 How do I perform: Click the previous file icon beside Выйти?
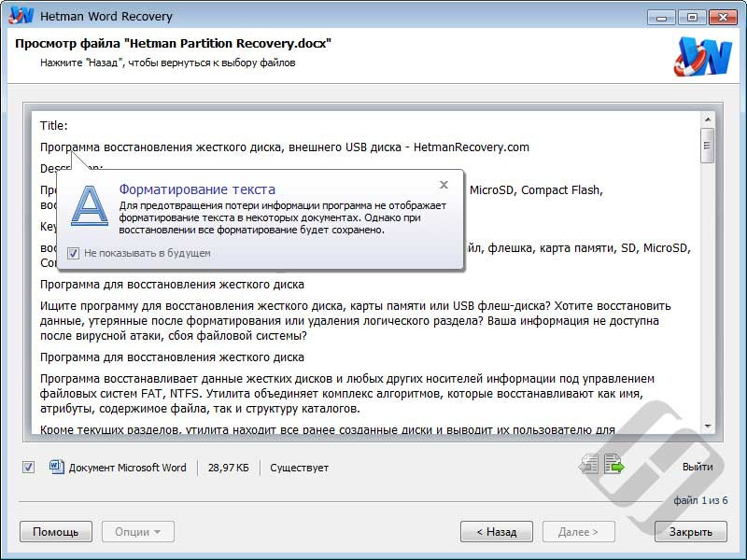pos(589,464)
